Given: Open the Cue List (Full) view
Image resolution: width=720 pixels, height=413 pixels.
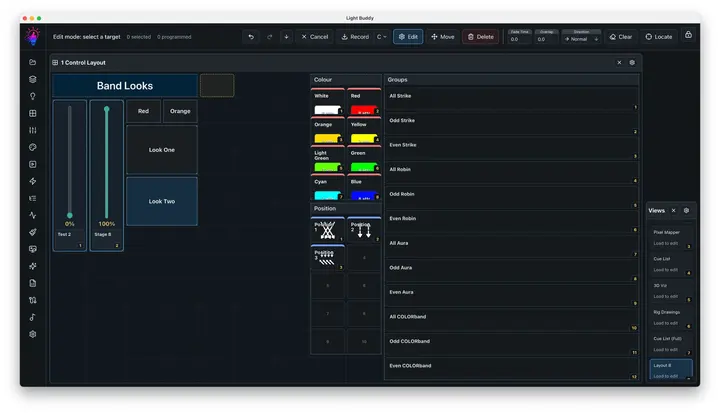Looking at the screenshot, I should [671, 344].
